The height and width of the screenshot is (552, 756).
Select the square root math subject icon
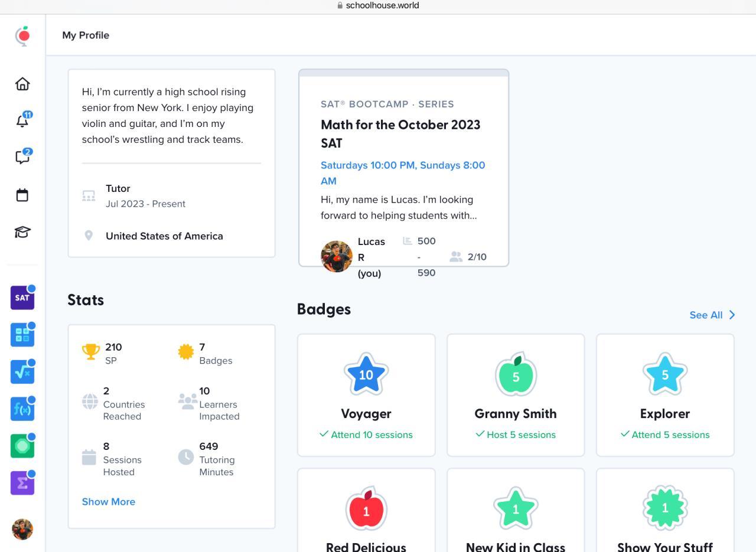[22, 372]
